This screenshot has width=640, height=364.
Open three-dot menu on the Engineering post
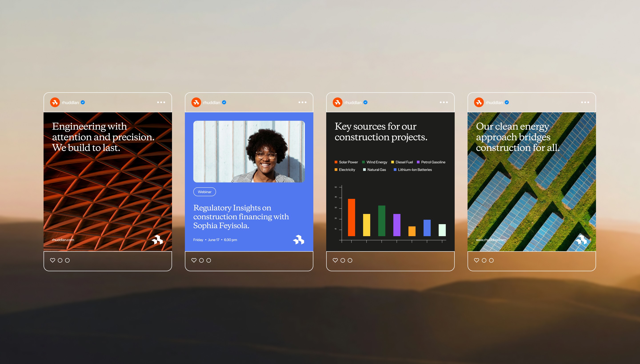coord(161,102)
